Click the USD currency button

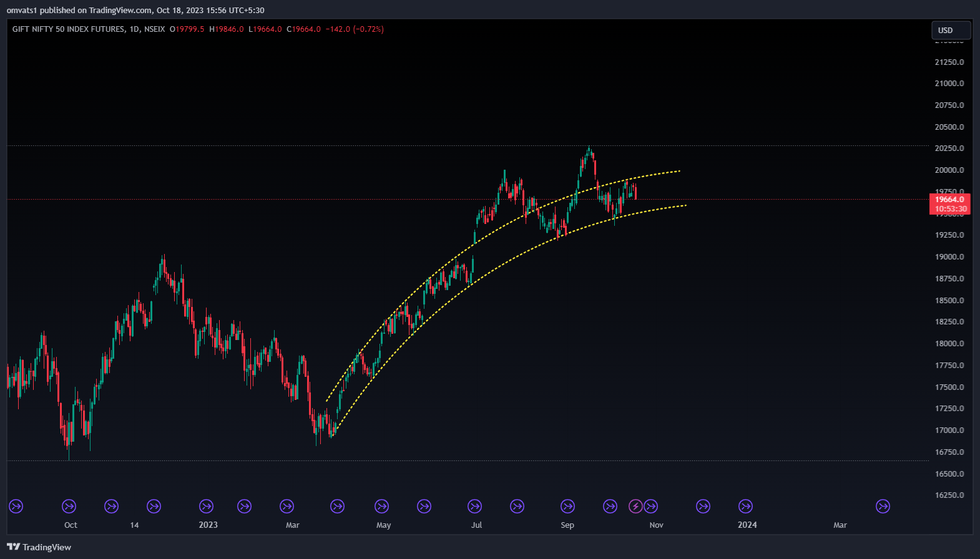click(951, 30)
